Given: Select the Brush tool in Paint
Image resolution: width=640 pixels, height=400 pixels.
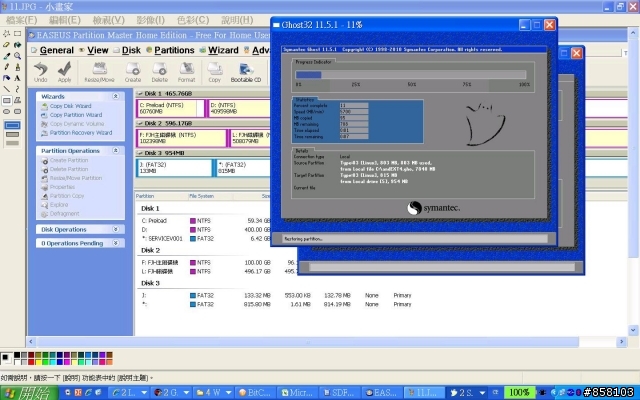Looking at the screenshot, I should tap(18, 67).
